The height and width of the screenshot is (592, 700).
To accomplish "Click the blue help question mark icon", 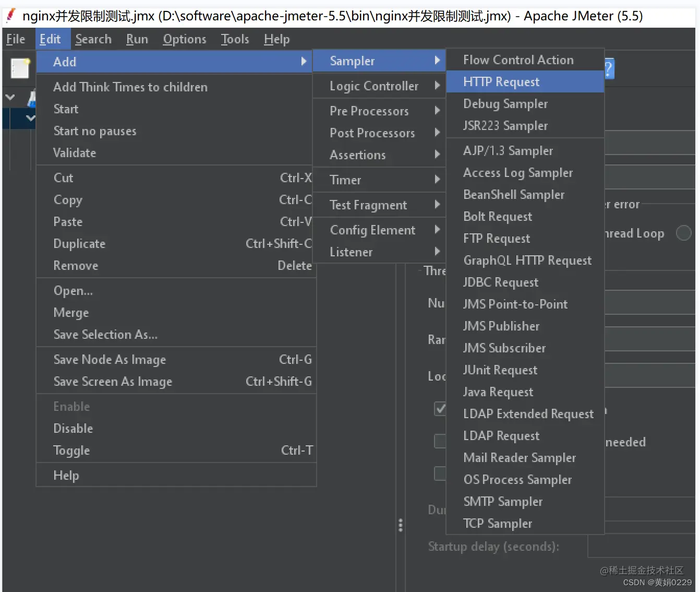I will pyautogui.click(x=609, y=69).
